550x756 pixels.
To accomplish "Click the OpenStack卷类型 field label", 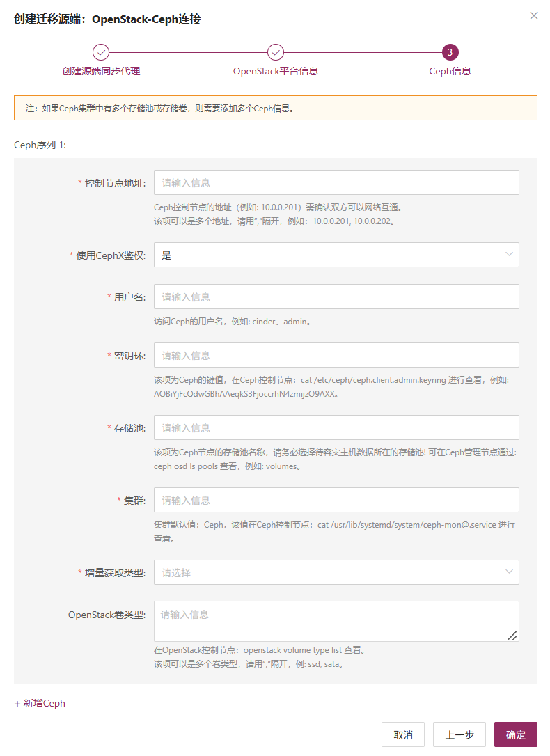I will coord(107,615).
